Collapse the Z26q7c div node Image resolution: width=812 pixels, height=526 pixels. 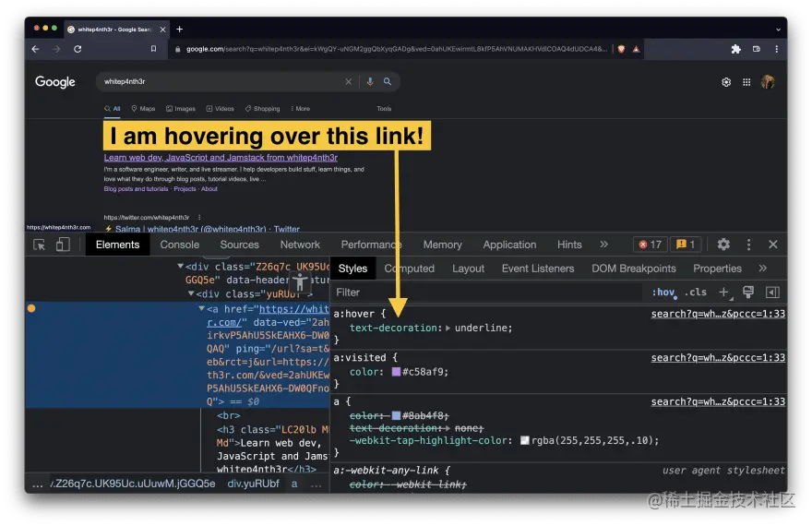coord(180,266)
